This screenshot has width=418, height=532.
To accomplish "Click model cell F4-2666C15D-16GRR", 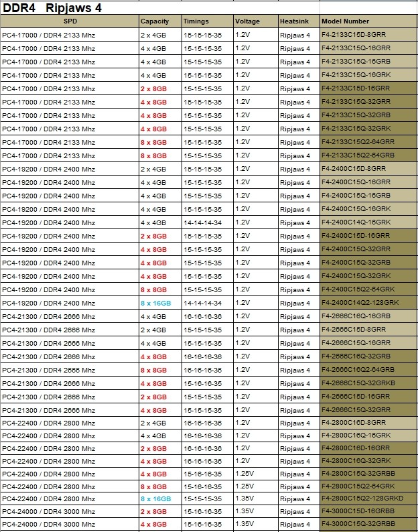I will [368, 397].
